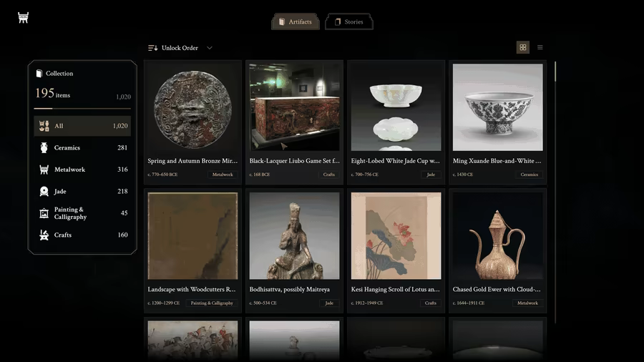Filter by Painting & Calligraphy category
The height and width of the screenshot is (362, 644).
(82, 213)
